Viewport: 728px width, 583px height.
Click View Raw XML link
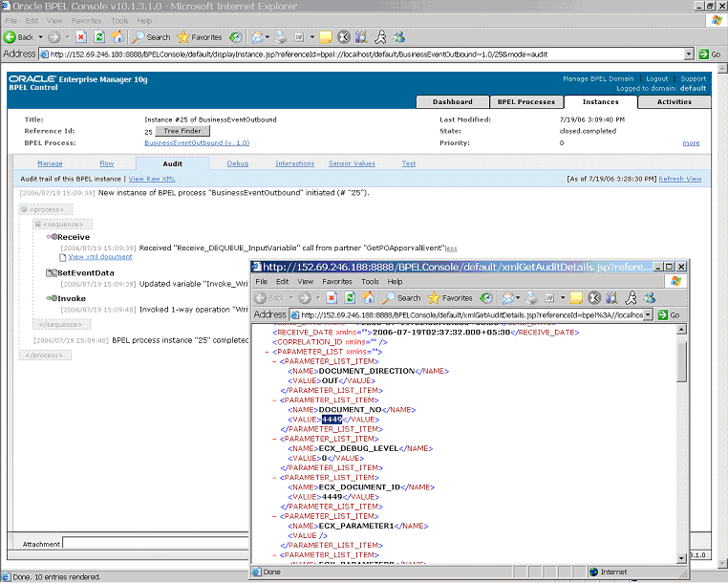(x=152, y=179)
